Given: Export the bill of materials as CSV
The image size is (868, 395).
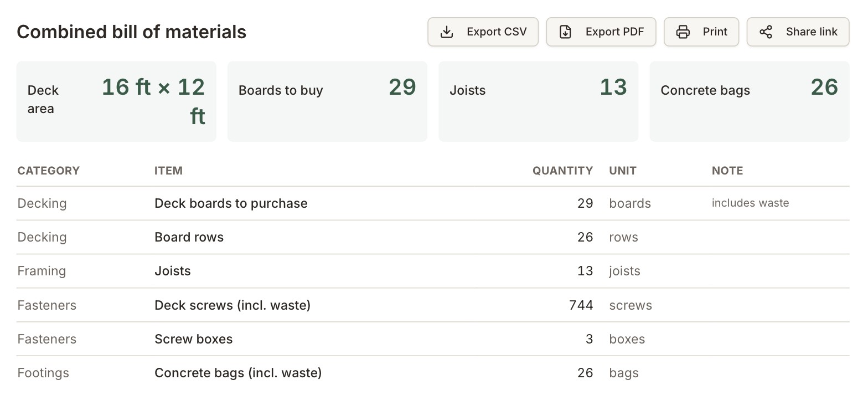Looking at the screenshot, I should [x=483, y=32].
